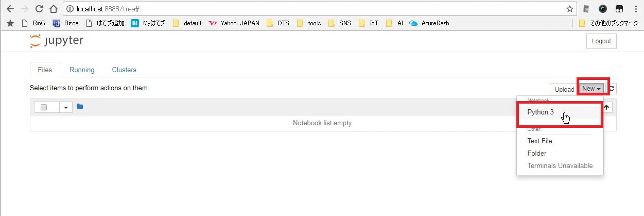This screenshot has height=216, width=644.
Task: Click the Upload button
Action: click(x=564, y=89)
